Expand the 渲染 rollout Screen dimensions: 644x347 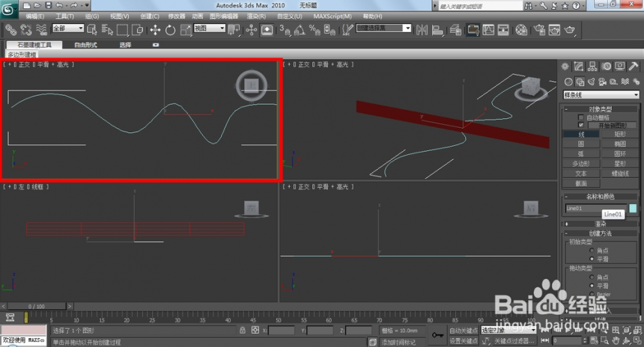pyautogui.click(x=600, y=224)
